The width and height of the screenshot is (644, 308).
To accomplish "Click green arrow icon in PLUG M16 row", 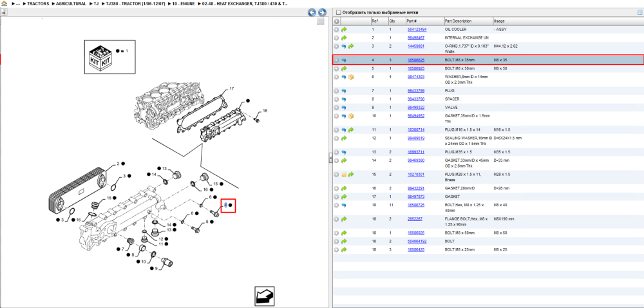I will click(351, 130).
